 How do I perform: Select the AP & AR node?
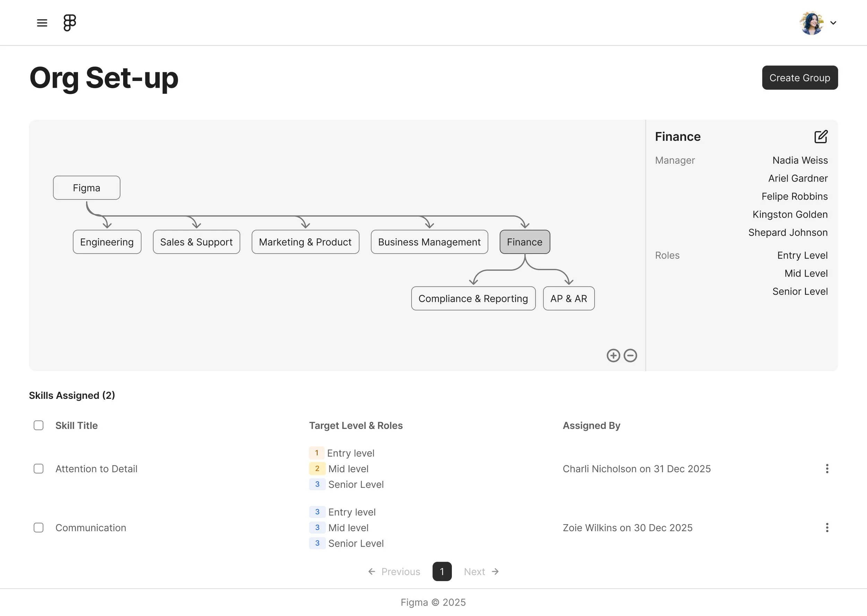pyautogui.click(x=568, y=299)
